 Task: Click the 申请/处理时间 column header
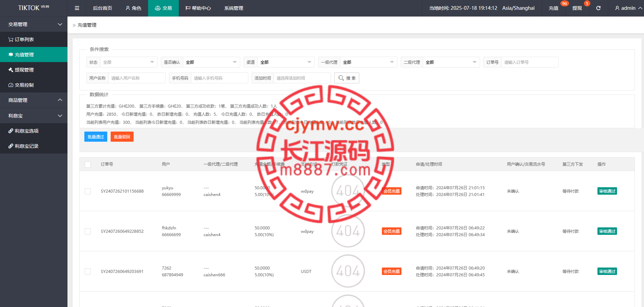pos(429,164)
